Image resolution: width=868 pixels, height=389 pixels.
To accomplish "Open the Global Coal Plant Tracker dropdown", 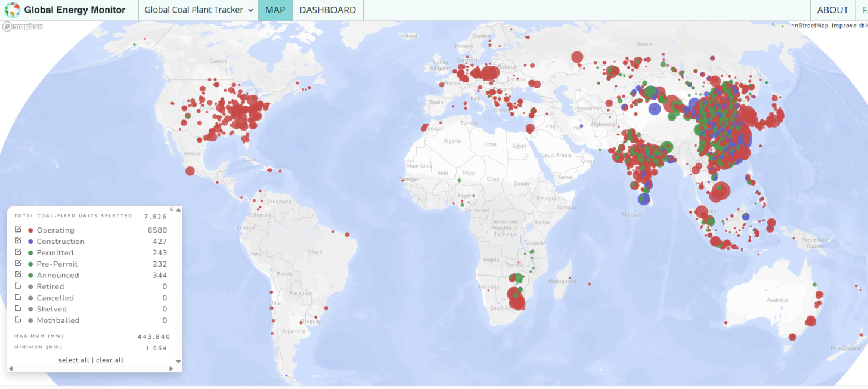I will pyautogui.click(x=199, y=10).
